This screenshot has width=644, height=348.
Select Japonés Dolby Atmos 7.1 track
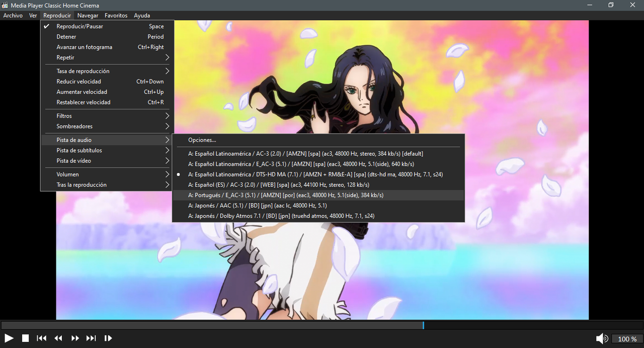318,216
